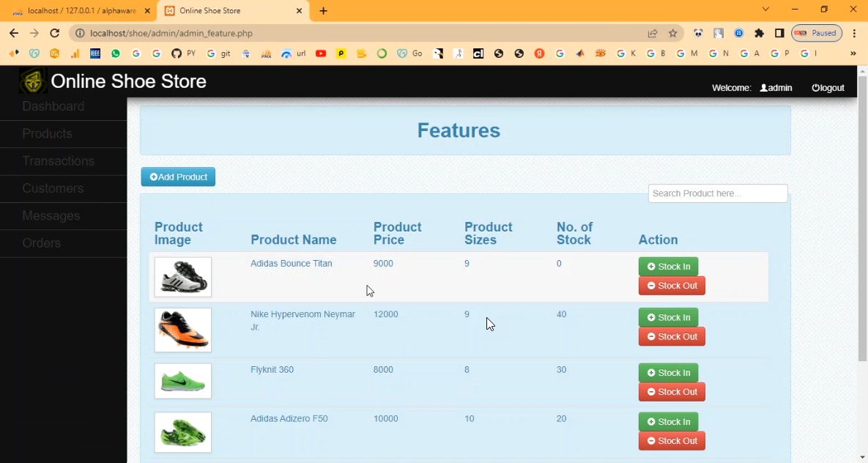Screen dimensions: 868x463
Task: Toggle the Chrome side panel icon
Action: [779, 33]
